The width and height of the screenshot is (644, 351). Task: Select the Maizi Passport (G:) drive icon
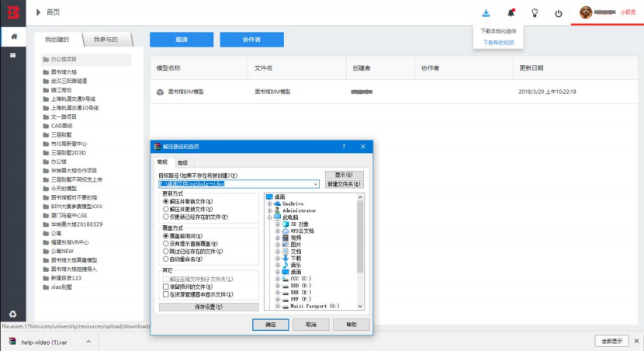pyautogui.click(x=286, y=306)
